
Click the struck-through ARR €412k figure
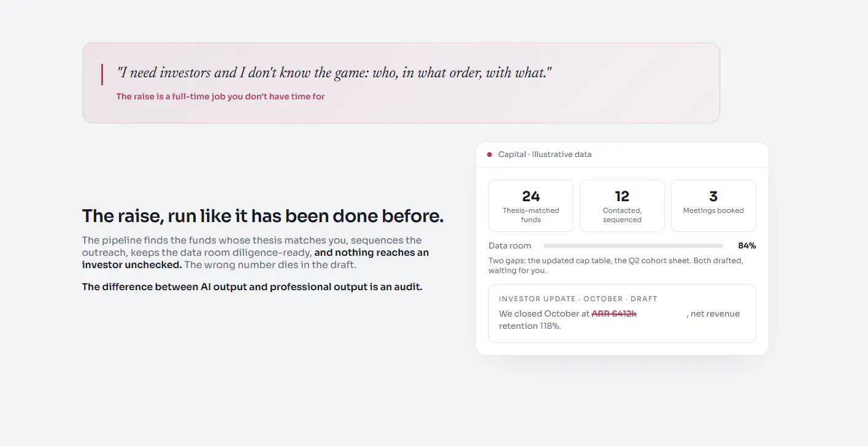click(614, 313)
